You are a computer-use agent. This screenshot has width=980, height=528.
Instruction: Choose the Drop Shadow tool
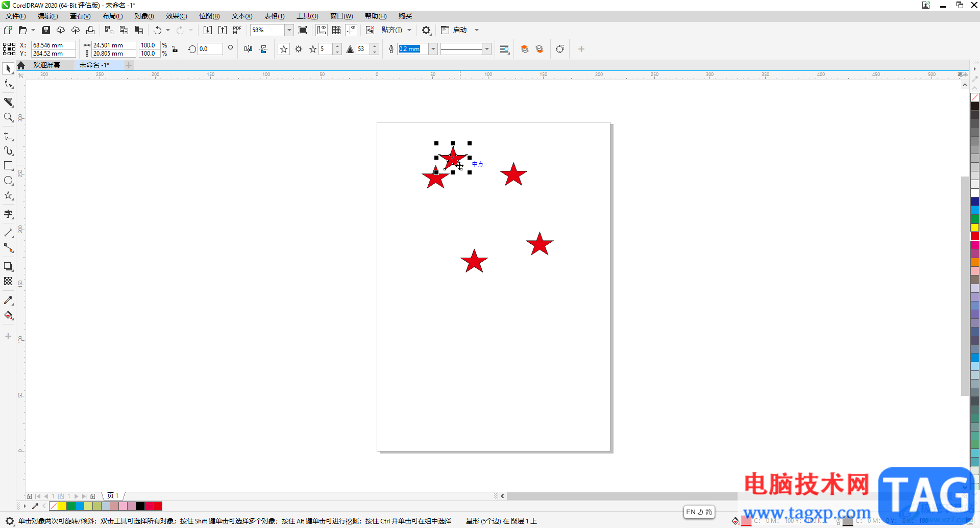tap(8, 266)
